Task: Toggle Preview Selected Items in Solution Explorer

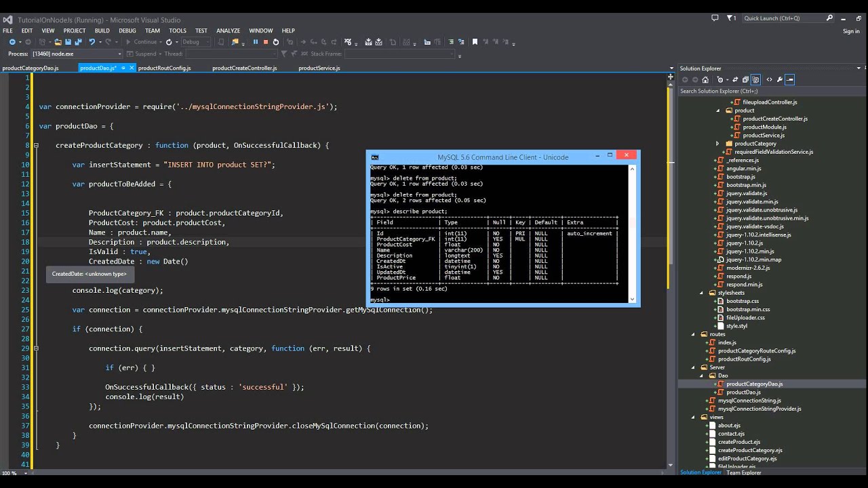Action: pos(789,79)
